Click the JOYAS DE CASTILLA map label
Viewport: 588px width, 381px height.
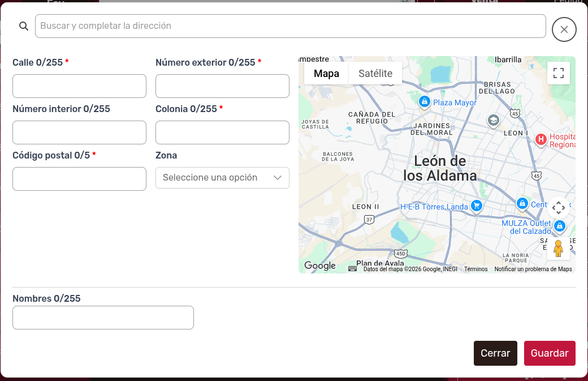315,124
